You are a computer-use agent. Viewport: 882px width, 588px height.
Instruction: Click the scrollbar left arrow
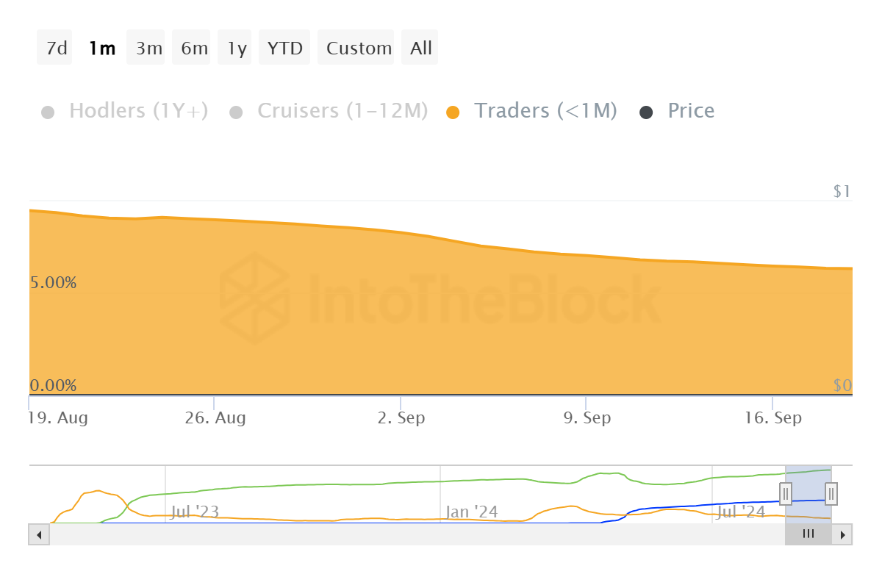pyautogui.click(x=38, y=534)
